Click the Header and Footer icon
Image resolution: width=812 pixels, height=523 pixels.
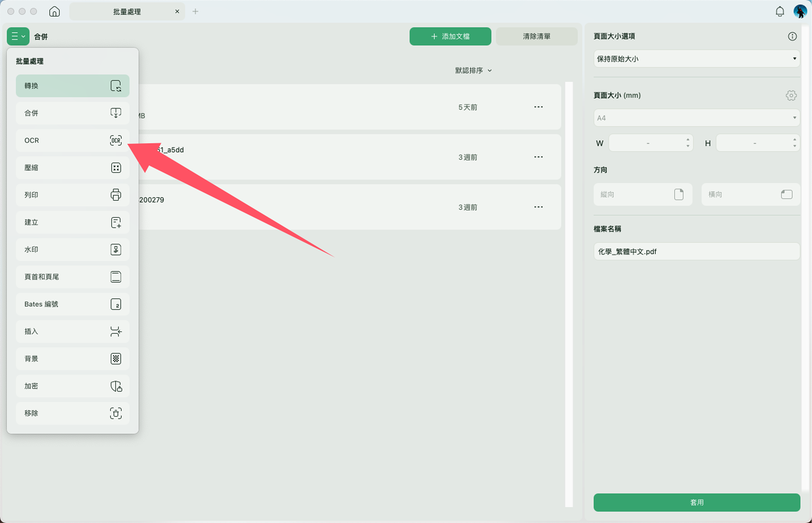[x=116, y=277]
